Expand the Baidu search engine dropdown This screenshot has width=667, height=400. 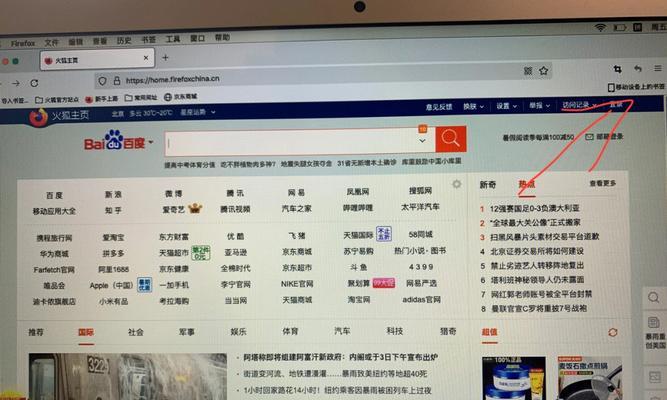(151, 143)
